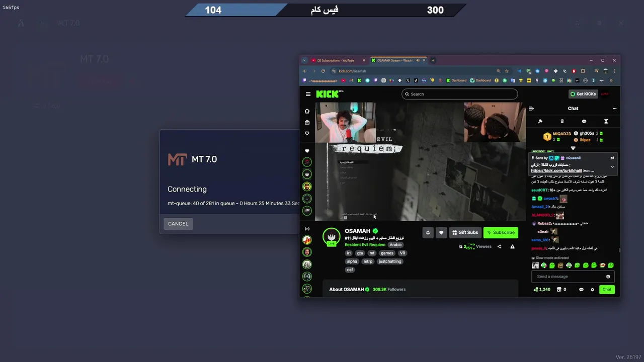Select the justchatting tag
This screenshot has width=644, height=362.
pos(390,261)
